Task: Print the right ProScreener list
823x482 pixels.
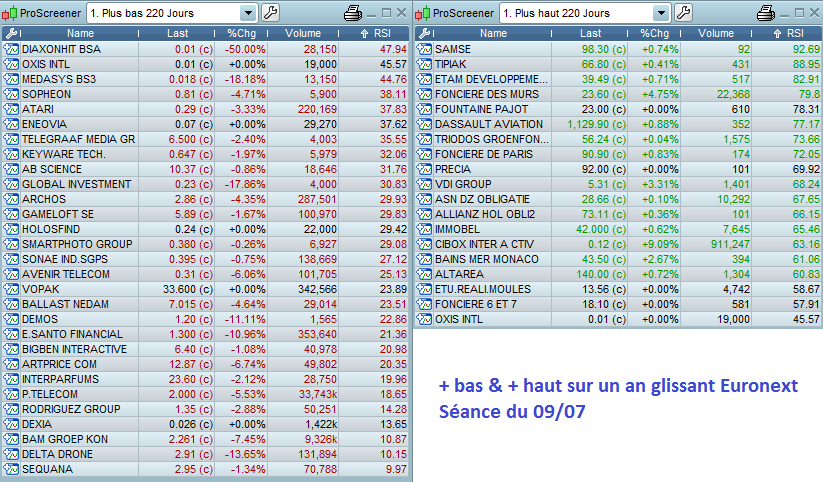Action: click(x=766, y=13)
